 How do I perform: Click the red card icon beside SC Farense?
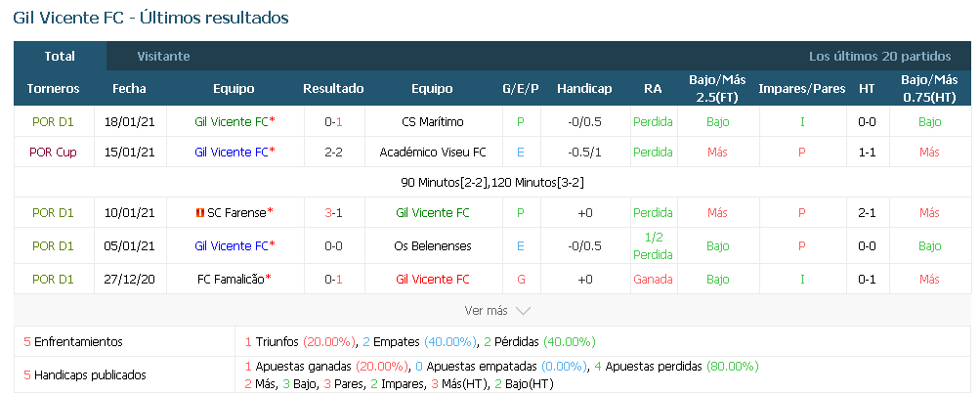pos(200,213)
